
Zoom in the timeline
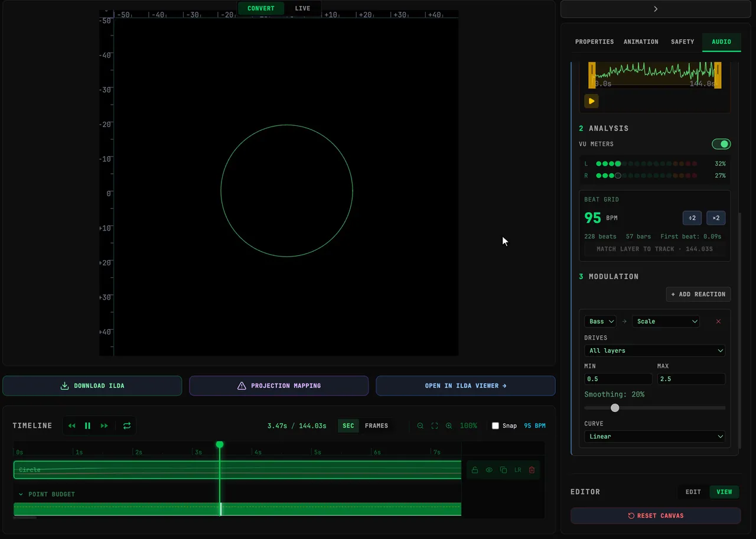pos(449,426)
